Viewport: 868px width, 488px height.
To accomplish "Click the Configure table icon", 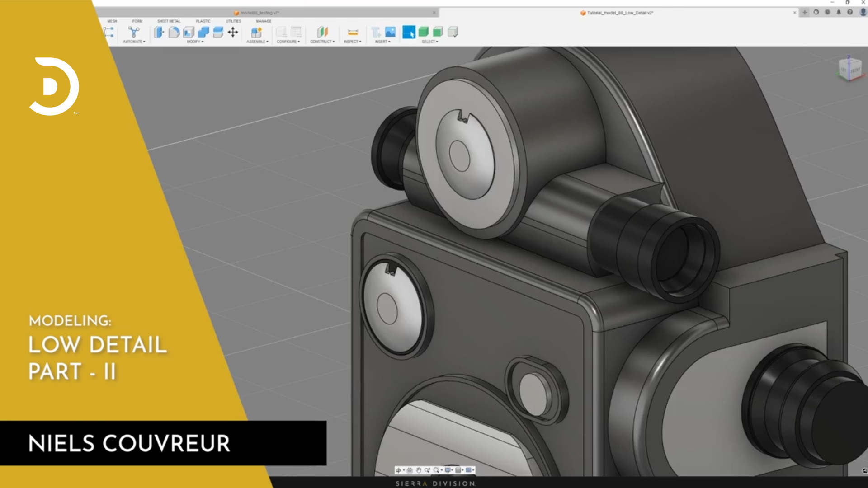I will click(296, 32).
